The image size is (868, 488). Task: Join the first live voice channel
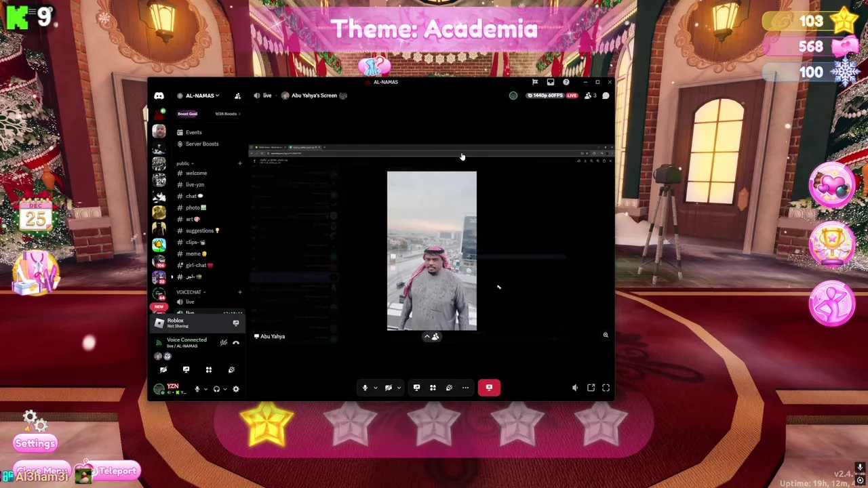point(208,302)
